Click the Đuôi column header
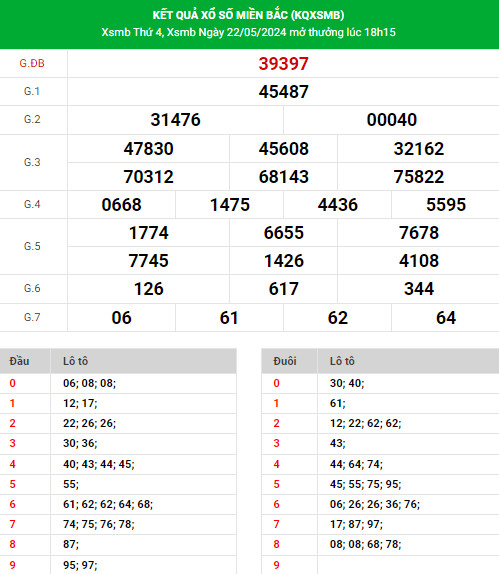The image size is (499, 574). click(x=284, y=361)
